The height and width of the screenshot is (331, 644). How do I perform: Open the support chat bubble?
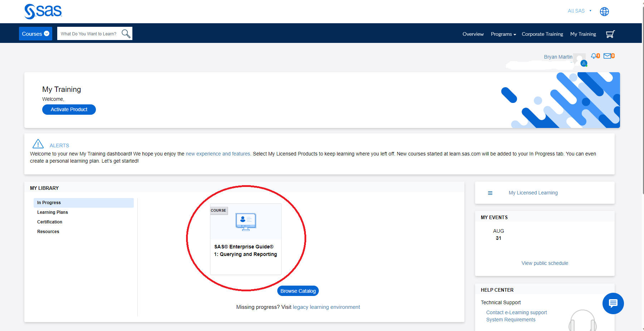(613, 303)
